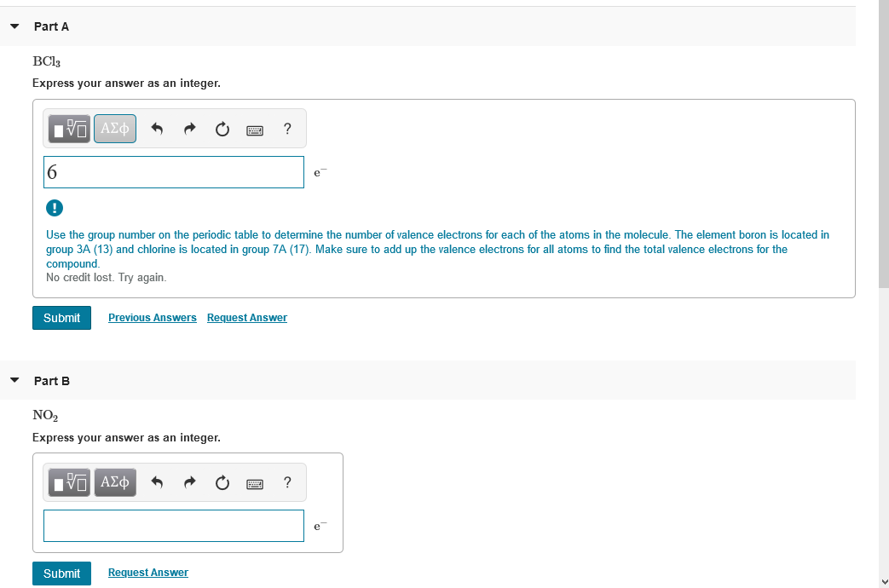This screenshot has height=588, width=889.
Task: Click the vertical scrollbar thumb
Action: pyautogui.click(x=883, y=145)
